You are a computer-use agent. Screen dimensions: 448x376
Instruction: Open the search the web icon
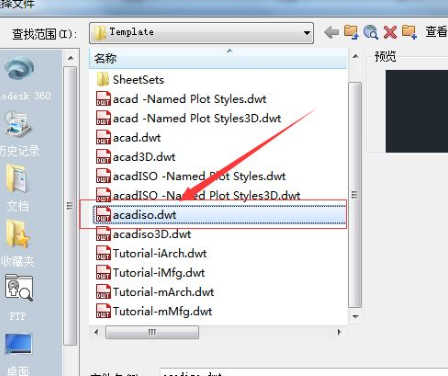[370, 32]
